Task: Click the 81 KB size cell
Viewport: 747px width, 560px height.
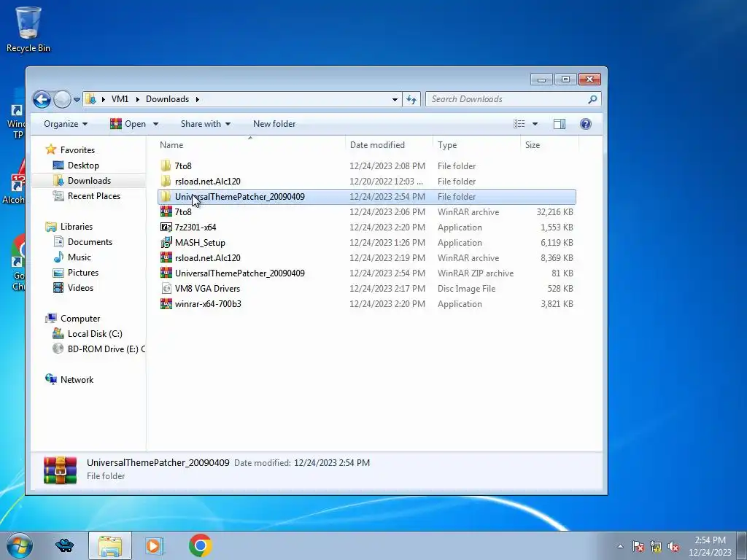Action: pyautogui.click(x=562, y=273)
